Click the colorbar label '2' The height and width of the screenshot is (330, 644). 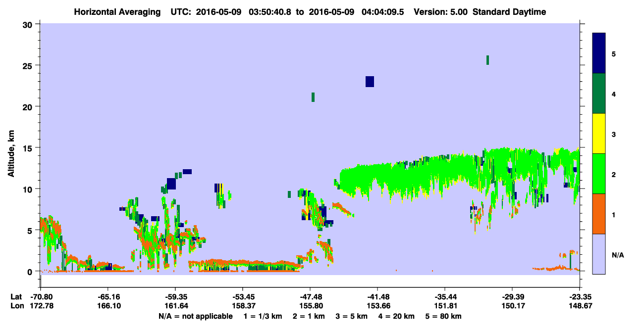tap(613, 174)
